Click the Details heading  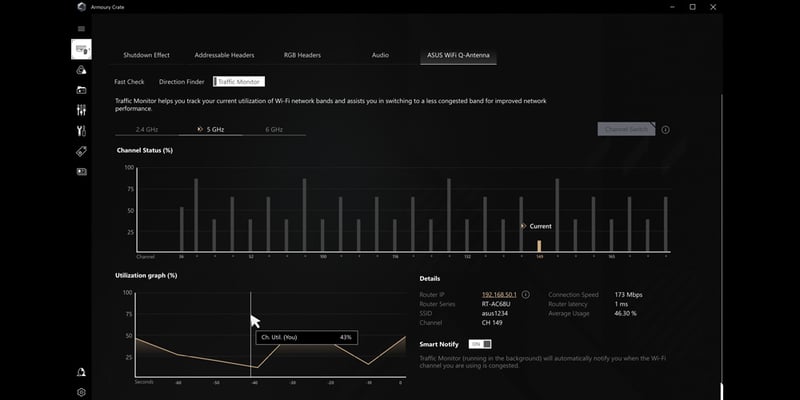pos(430,279)
